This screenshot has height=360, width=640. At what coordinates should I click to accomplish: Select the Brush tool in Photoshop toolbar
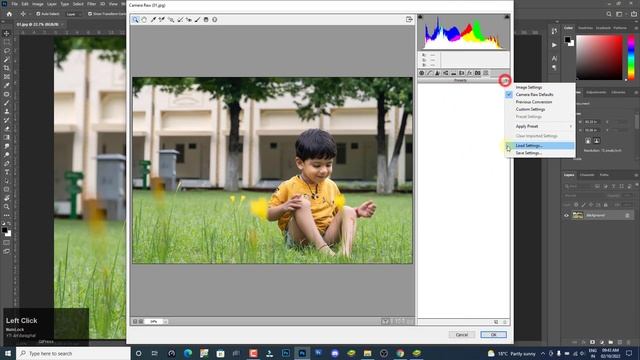coord(7,102)
